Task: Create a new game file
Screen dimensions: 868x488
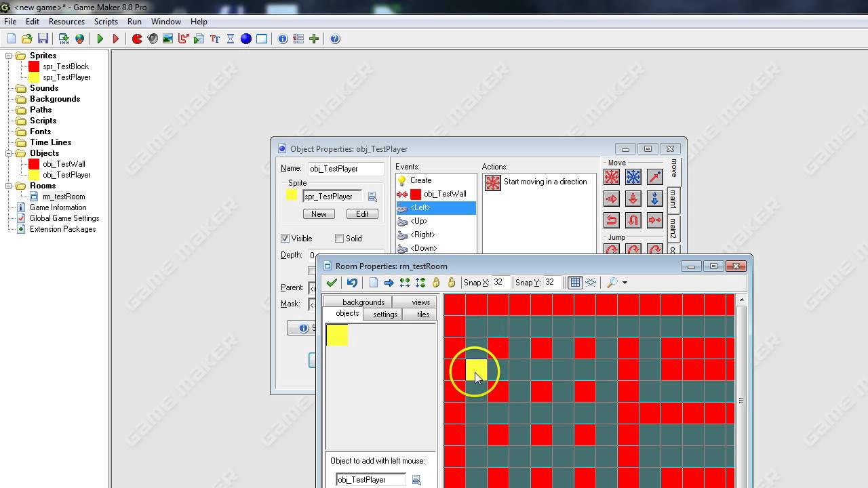Action: coord(11,39)
